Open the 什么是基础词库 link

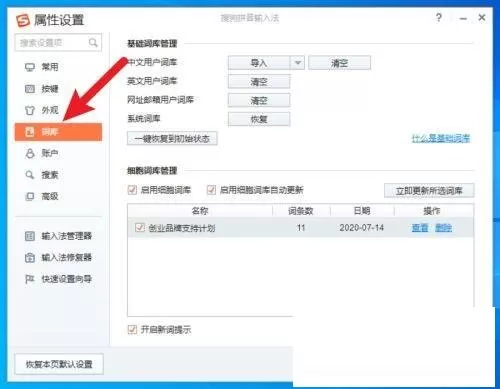tap(441, 138)
